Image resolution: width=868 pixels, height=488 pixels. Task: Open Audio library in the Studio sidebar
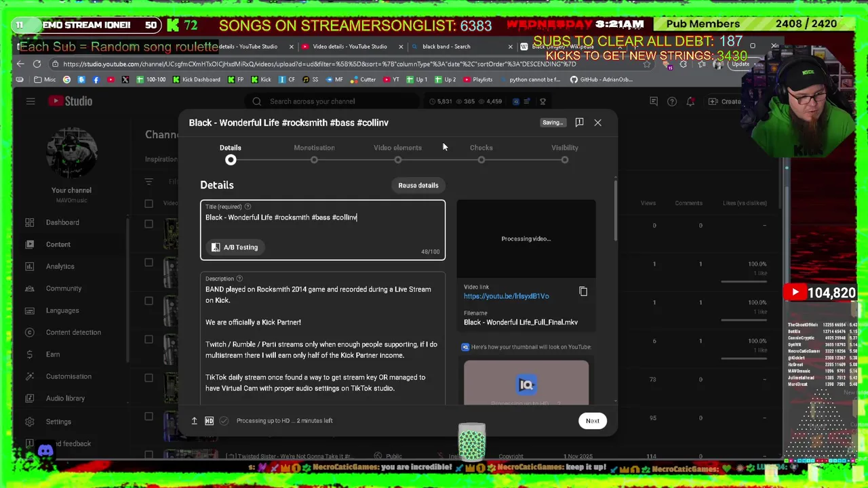tap(65, 399)
